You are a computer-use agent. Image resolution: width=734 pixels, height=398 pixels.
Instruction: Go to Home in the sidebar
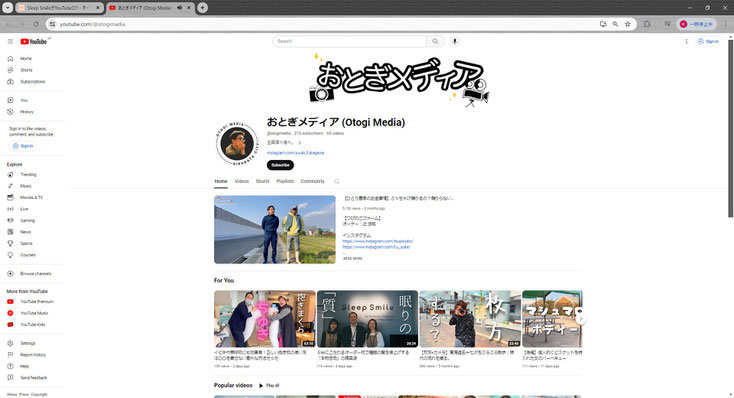point(26,59)
